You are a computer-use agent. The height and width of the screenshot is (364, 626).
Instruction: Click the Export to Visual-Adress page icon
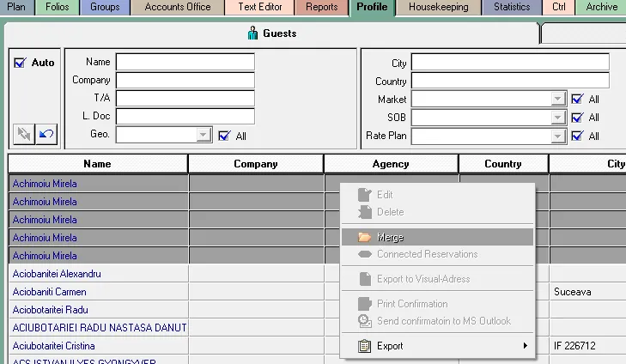click(365, 279)
